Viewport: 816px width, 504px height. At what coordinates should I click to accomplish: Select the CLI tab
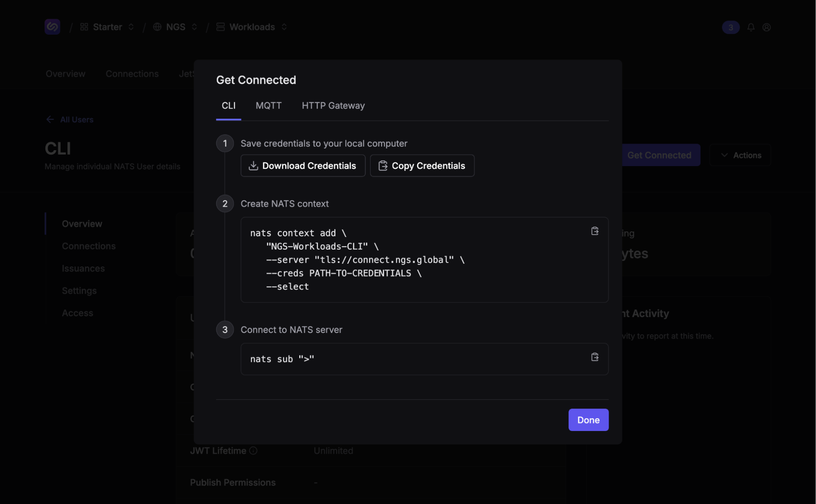pos(228,106)
